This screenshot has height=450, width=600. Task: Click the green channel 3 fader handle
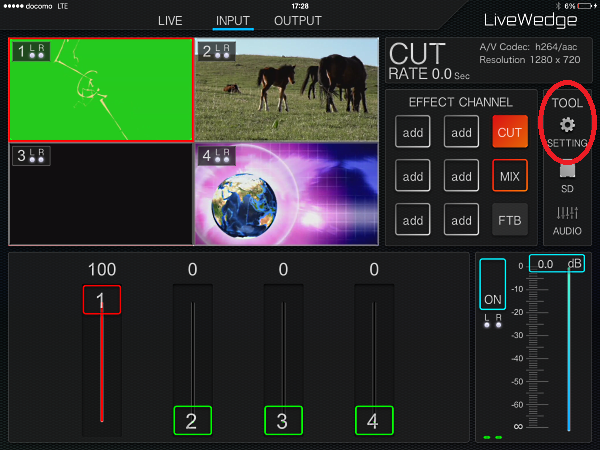[x=283, y=421]
